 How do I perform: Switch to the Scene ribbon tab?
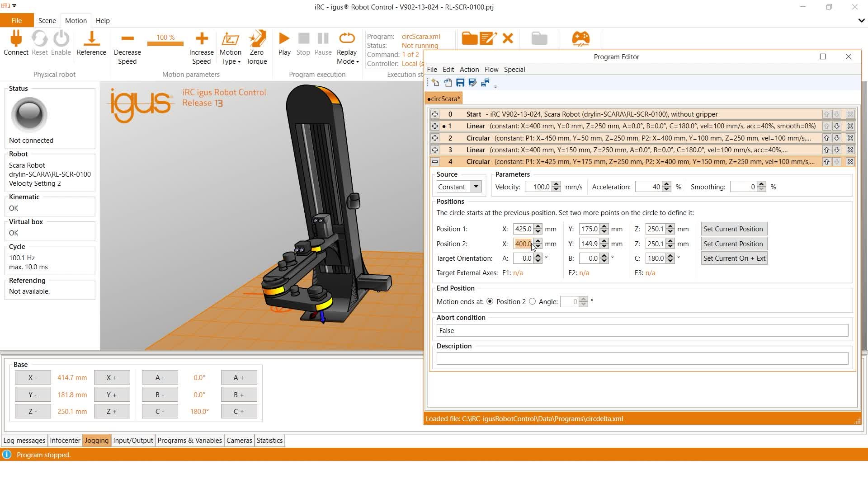pyautogui.click(x=47, y=20)
